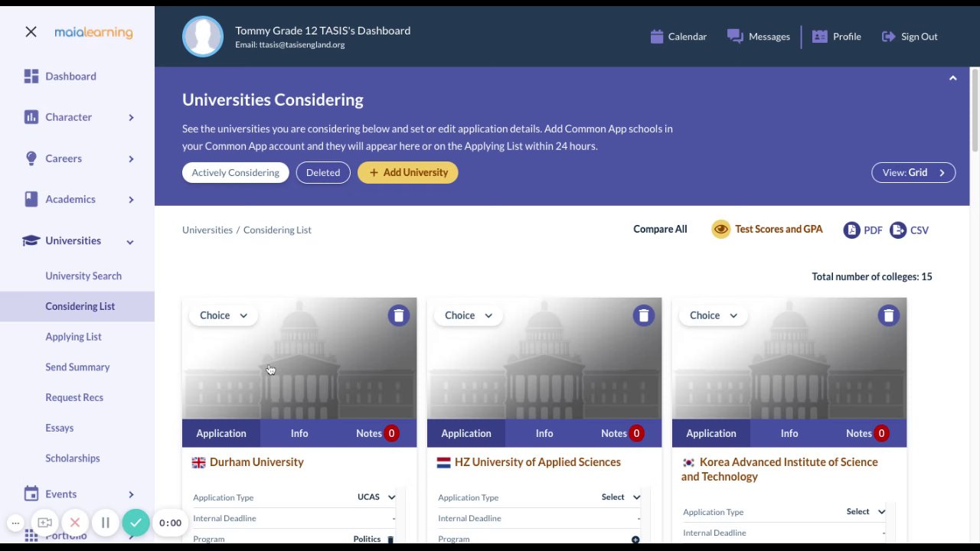Select Notes tab on Korea Advanced card
Viewport: 980px width, 551px height.
pos(867,433)
